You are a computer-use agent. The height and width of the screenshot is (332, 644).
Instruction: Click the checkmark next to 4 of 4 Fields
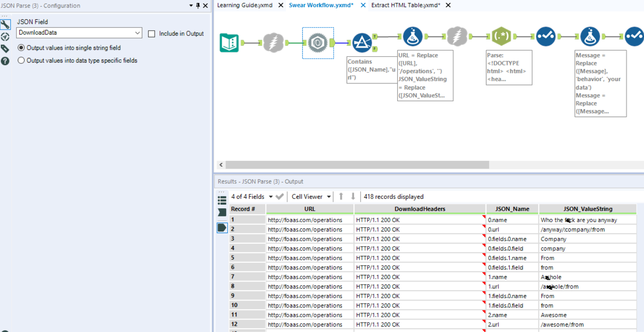click(x=280, y=196)
